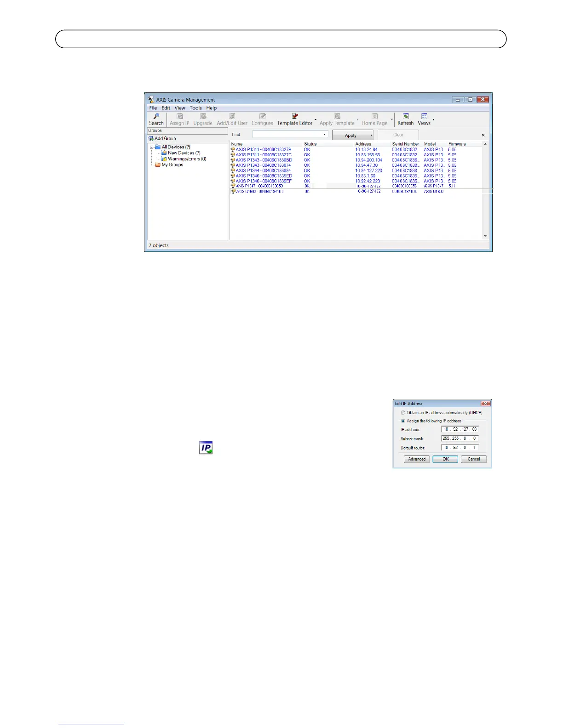
Task: Close the Find bar with the x
Action: pyautogui.click(x=483, y=135)
